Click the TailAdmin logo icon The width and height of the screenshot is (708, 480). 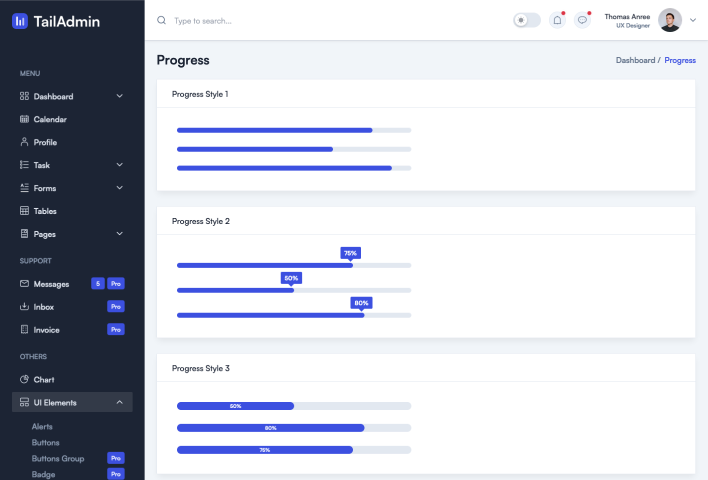[20, 21]
